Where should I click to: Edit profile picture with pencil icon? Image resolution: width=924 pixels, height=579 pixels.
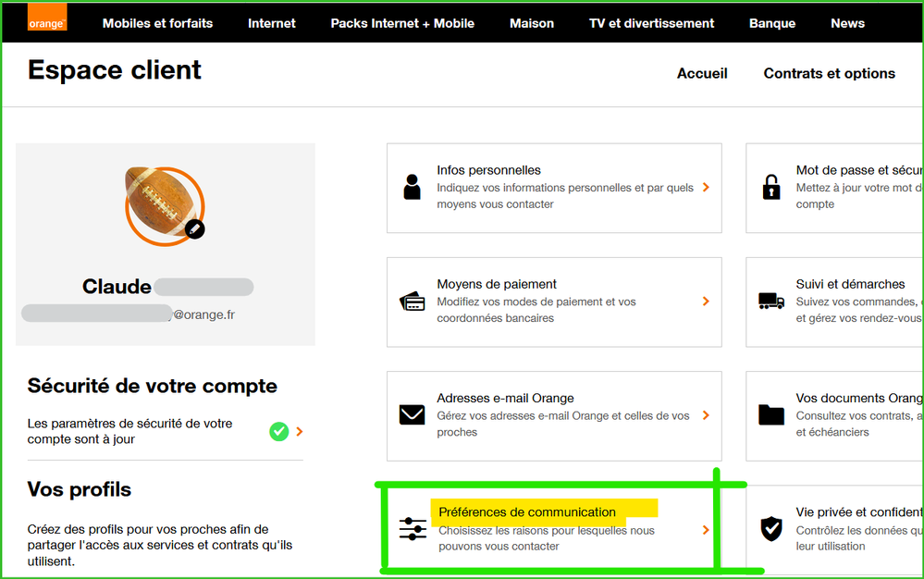[195, 229]
